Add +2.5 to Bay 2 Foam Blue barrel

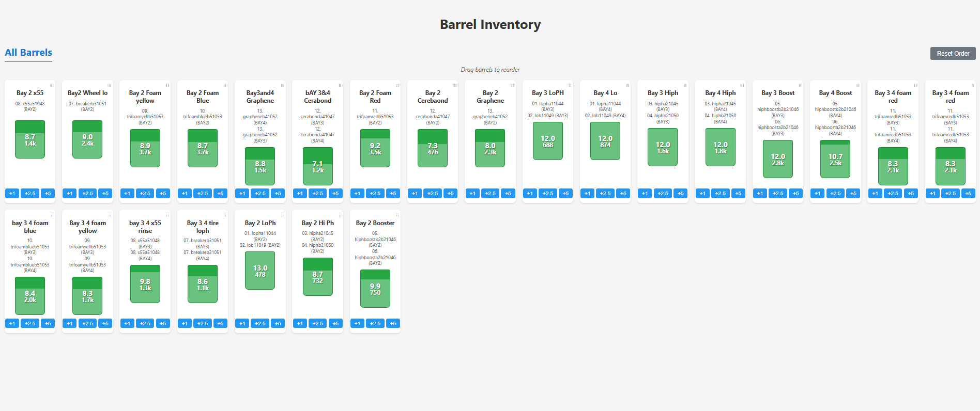[203, 194]
